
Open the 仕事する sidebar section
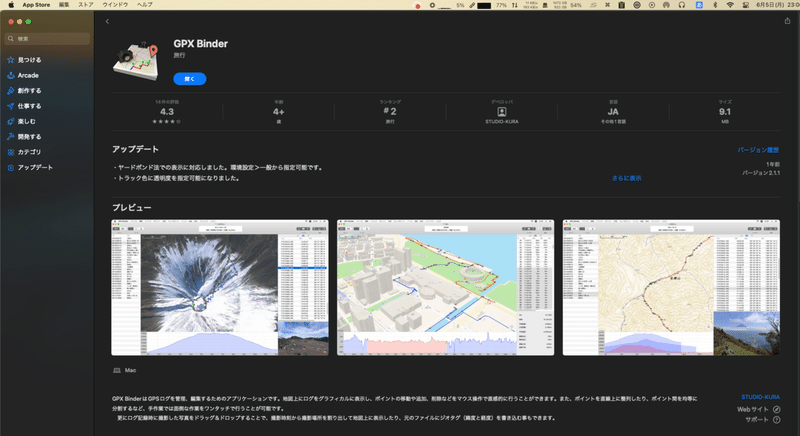[x=24, y=106]
